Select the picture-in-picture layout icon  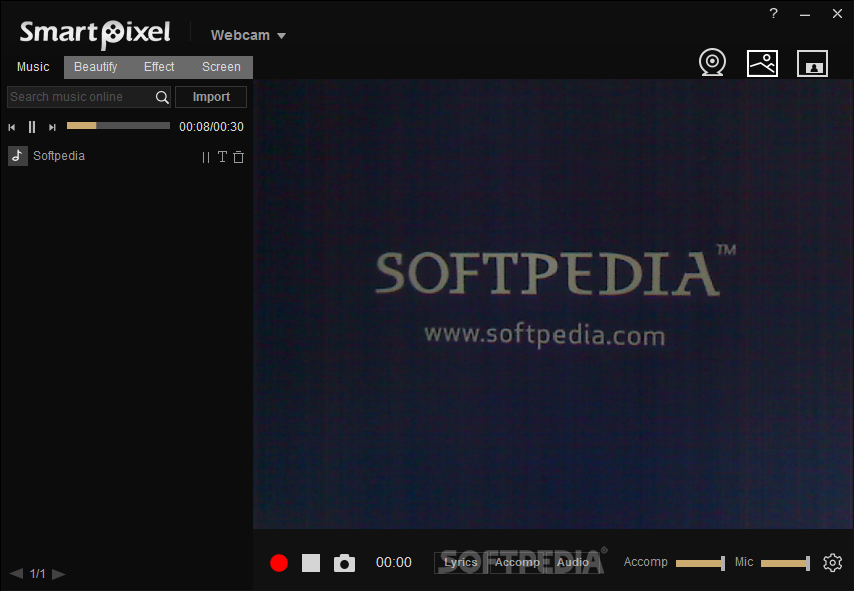pyautogui.click(x=812, y=63)
